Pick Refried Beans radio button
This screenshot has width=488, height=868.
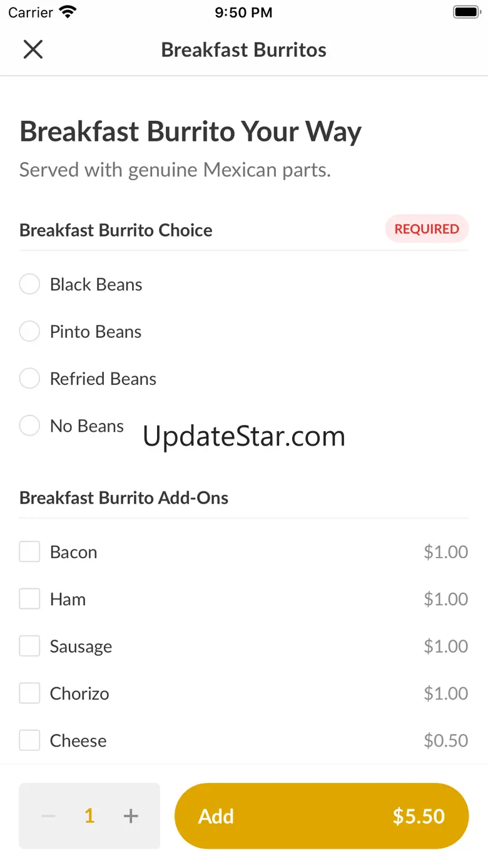(x=29, y=379)
